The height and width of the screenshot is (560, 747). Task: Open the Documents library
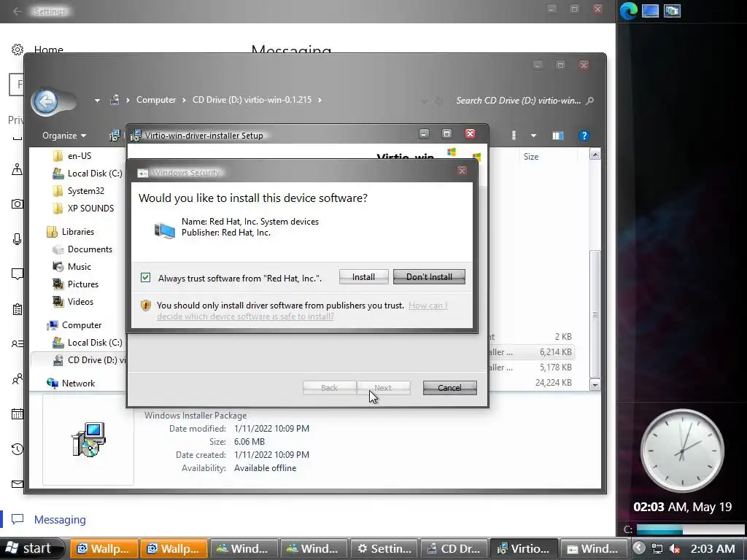click(x=82, y=249)
